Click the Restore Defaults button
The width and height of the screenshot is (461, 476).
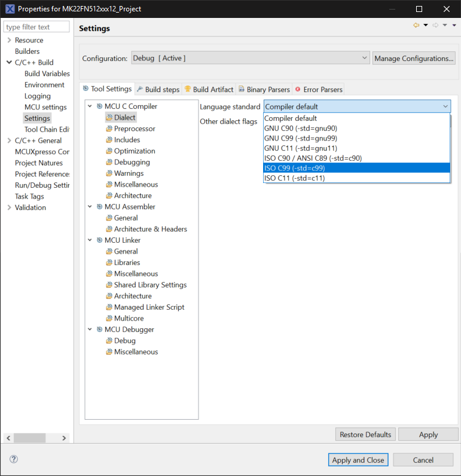tap(365, 434)
